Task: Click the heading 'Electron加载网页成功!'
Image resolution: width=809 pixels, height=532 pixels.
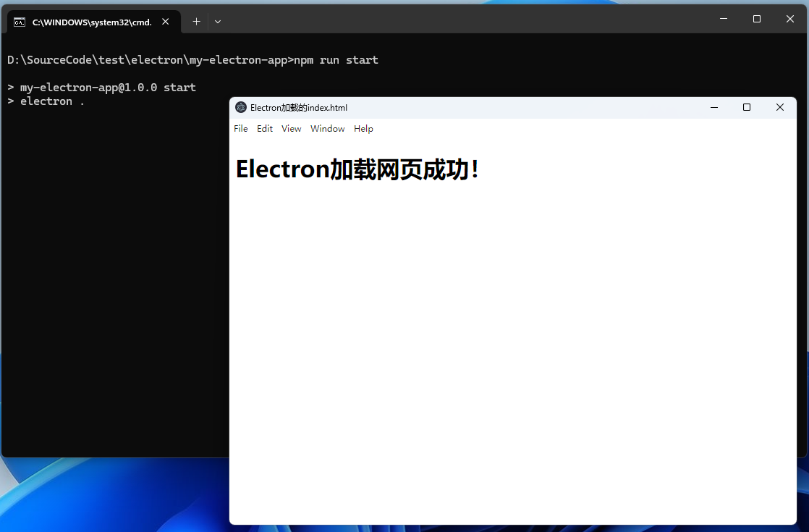Action: 357,169
